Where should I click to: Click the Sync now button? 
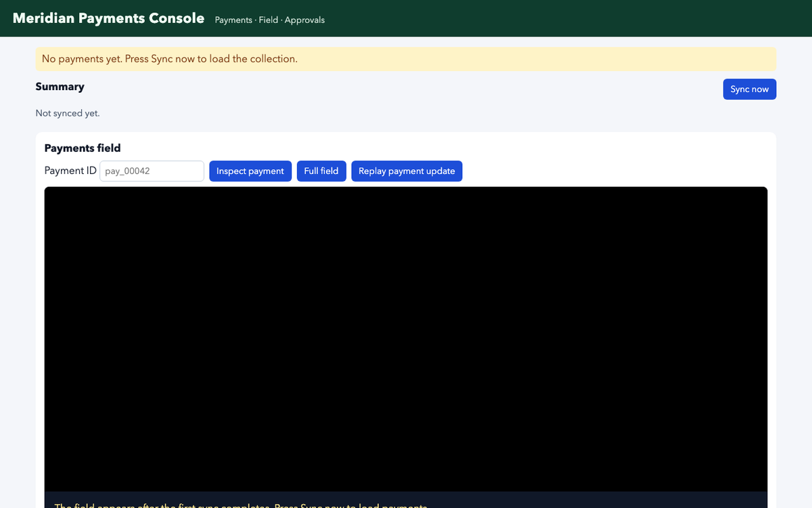(750, 89)
